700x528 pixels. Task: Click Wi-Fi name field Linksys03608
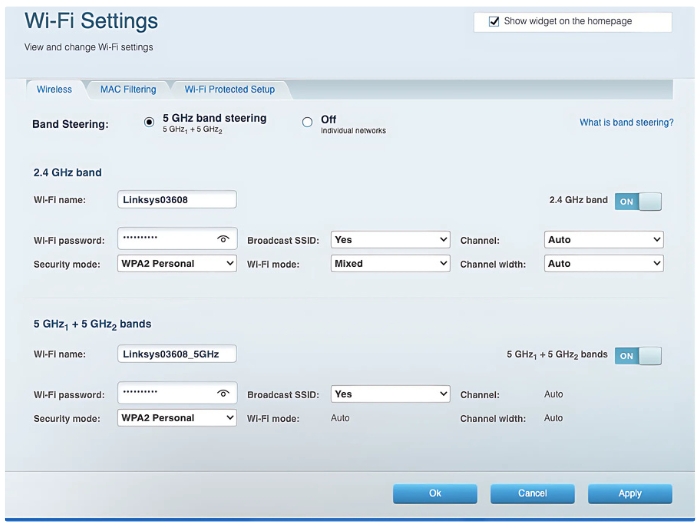coord(177,200)
